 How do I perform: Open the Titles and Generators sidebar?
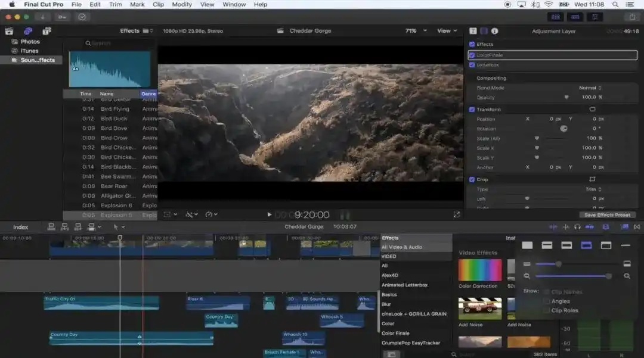click(x=46, y=31)
